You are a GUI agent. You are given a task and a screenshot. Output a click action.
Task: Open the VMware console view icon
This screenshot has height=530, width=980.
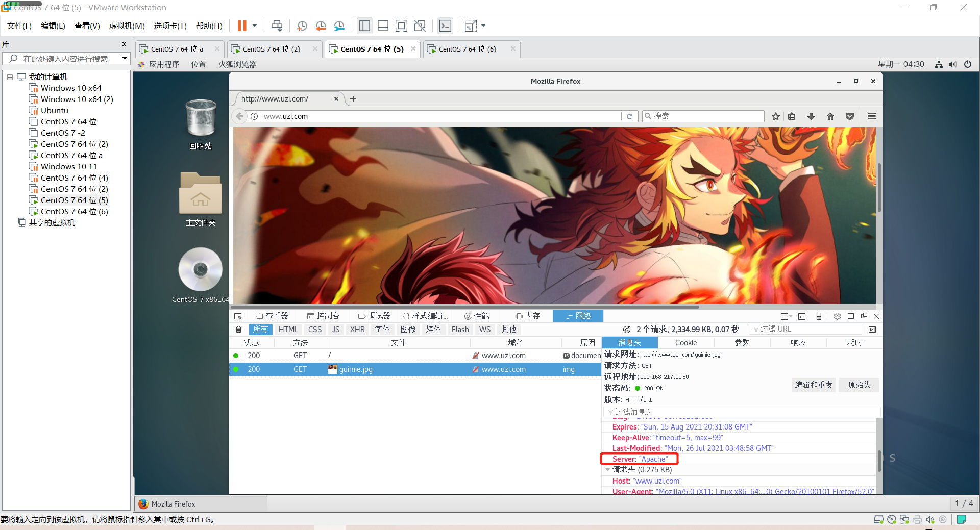[x=445, y=26]
